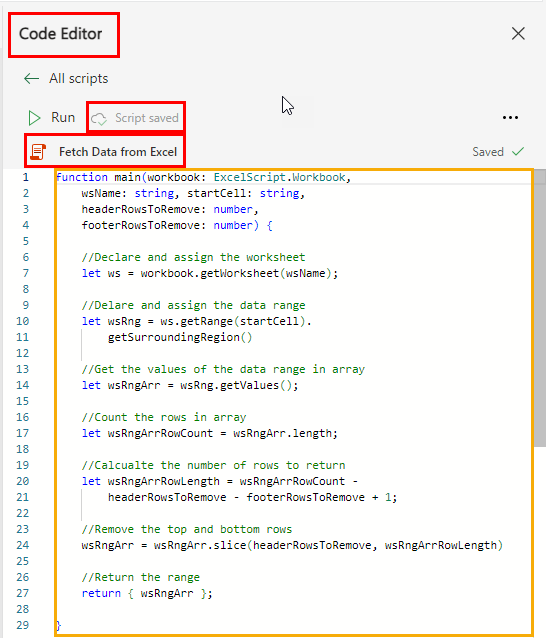Screen dimensions: 546x638
Task: Click the Run button label
Action: coord(63,118)
